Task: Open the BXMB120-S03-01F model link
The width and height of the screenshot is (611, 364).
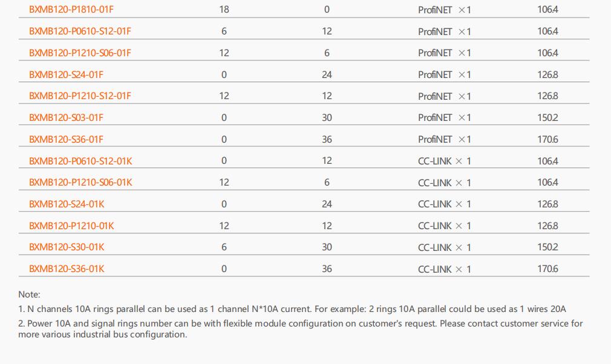Action: pyautogui.click(x=67, y=117)
